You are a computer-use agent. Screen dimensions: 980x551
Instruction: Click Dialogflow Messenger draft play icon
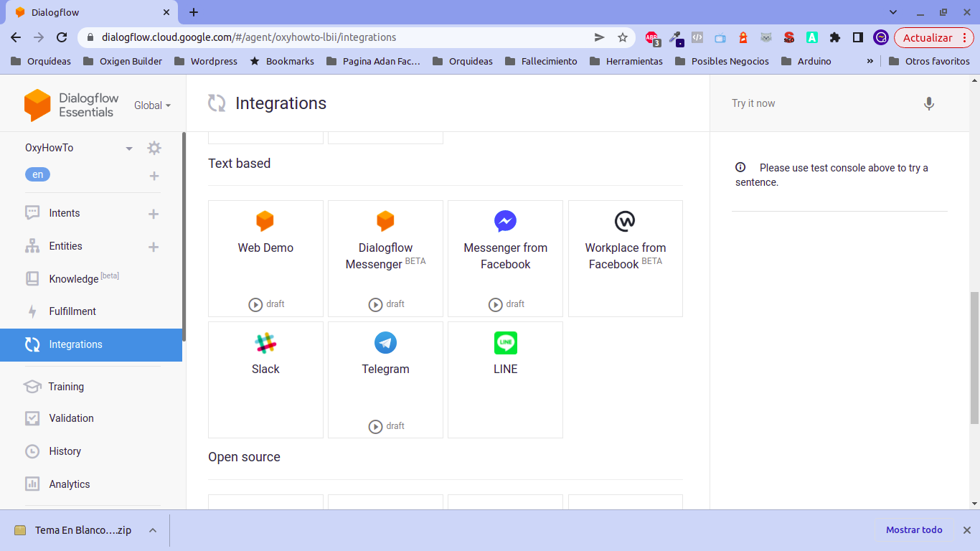tap(375, 304)
